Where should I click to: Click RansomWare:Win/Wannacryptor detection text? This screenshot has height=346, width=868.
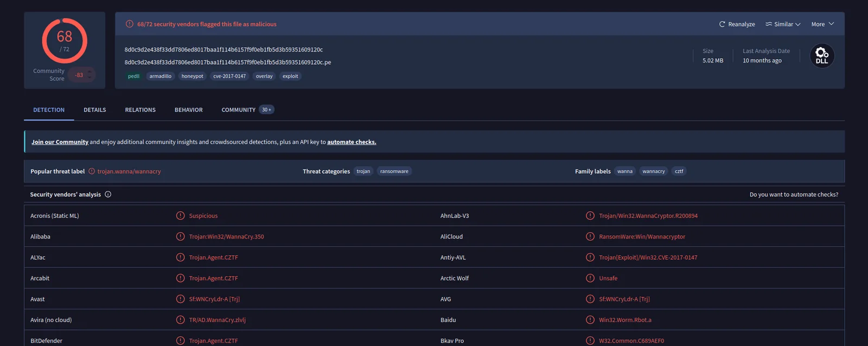click(x=642, y=236)
